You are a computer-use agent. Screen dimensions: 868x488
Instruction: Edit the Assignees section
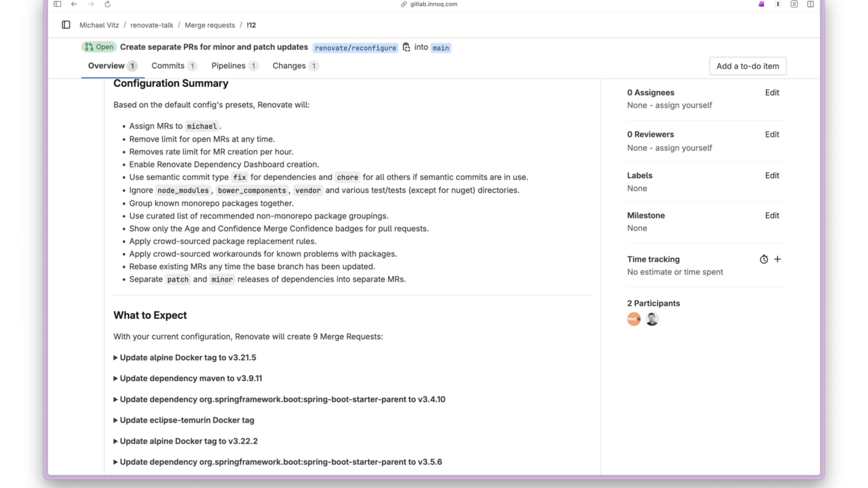pyautogui.click(x=772, y=93)
